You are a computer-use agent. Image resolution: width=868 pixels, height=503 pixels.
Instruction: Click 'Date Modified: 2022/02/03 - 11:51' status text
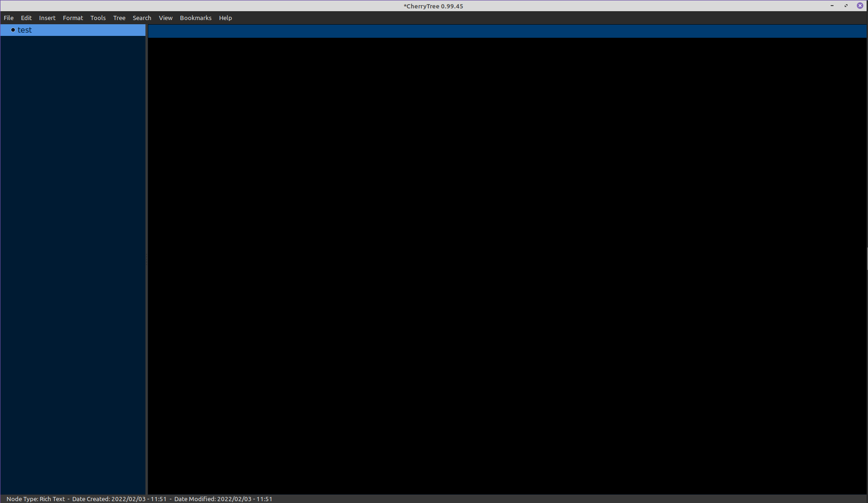pos(223,499)
